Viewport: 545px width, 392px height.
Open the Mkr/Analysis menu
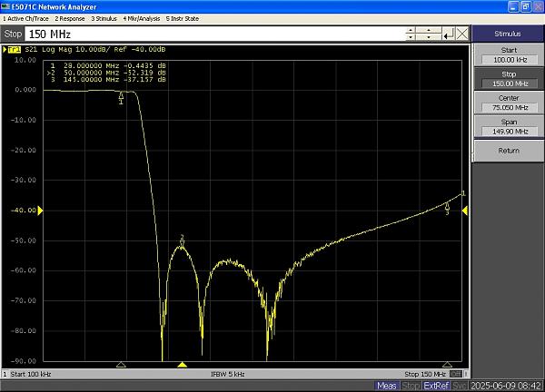142,19
